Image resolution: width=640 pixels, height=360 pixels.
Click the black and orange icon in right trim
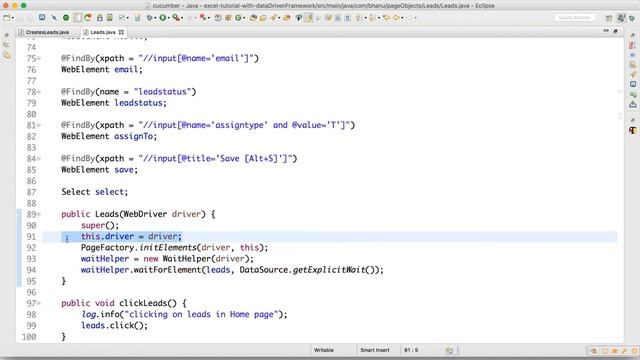(633, 130)
